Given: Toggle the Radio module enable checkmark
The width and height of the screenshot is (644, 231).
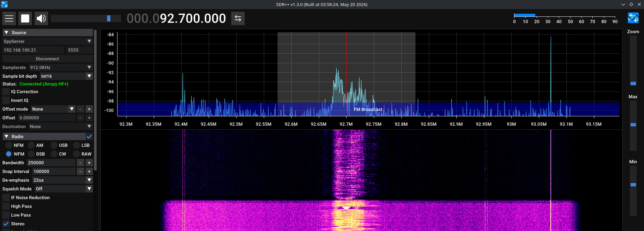Looking at the screenshot, I should click(89, 136).
